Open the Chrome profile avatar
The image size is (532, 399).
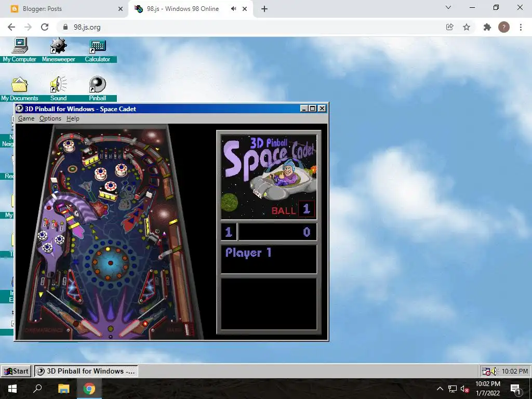(504, 27)
